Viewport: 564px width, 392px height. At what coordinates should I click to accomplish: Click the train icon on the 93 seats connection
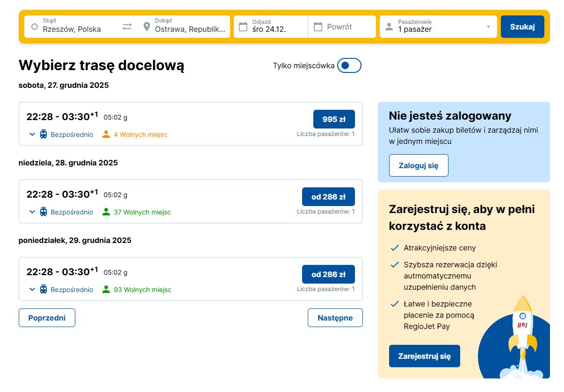coord(43,290)
